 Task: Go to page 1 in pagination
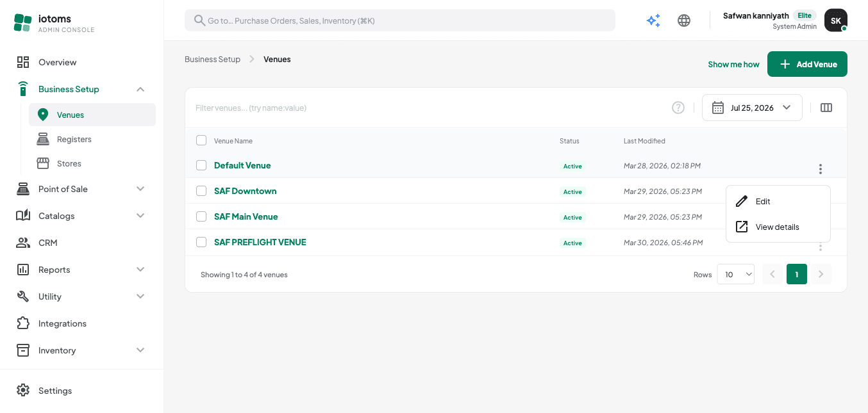pyautogui.click(x=797, y=274)
